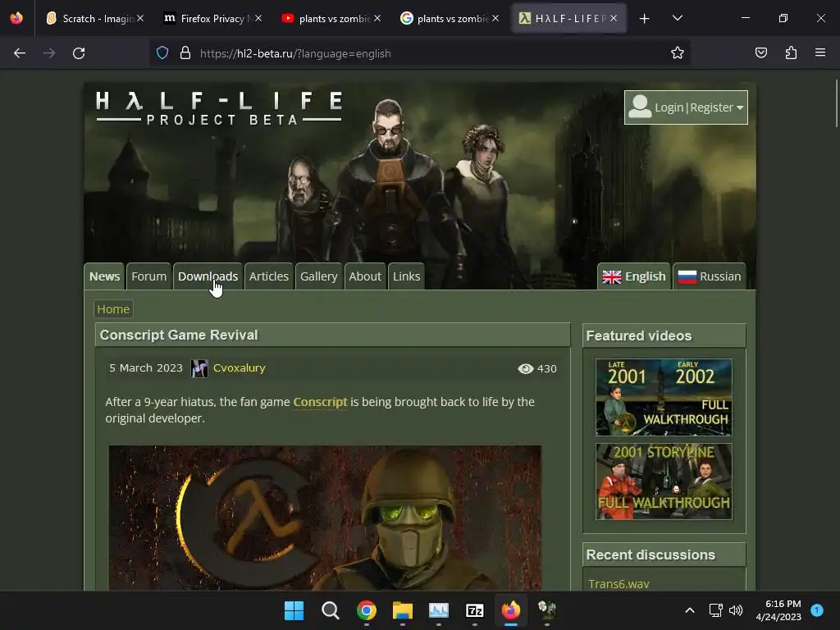The image size is (840, 630).
Task: Open the Conscript Game Revival article title
Action: [179, 335]
